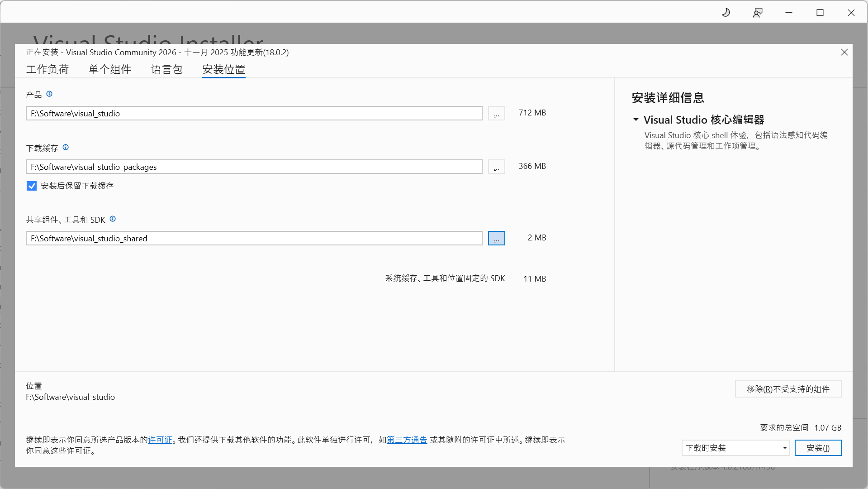Minimize the Visual Studio Installer window

pyautogui.click(x=789, y=13)
